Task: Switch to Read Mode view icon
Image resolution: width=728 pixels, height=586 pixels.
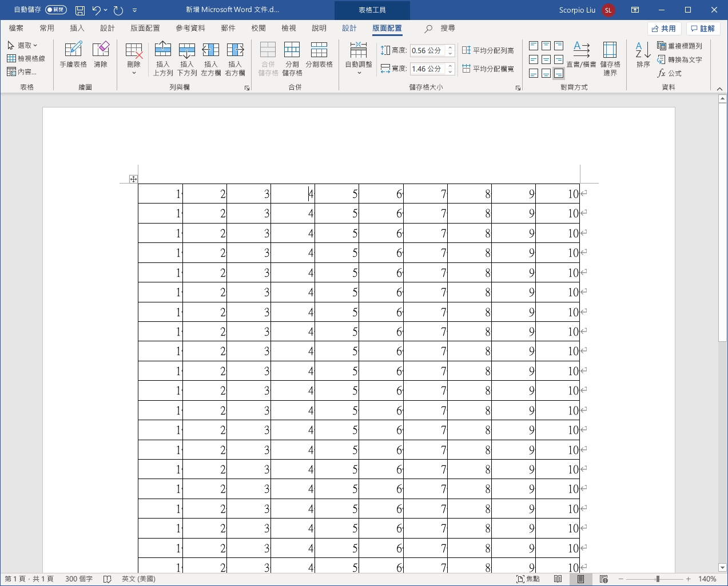Action: (558, 579)
